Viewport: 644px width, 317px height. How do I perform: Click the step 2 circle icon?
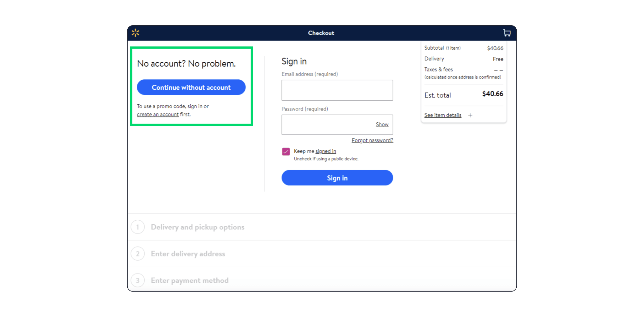[138, 254]
